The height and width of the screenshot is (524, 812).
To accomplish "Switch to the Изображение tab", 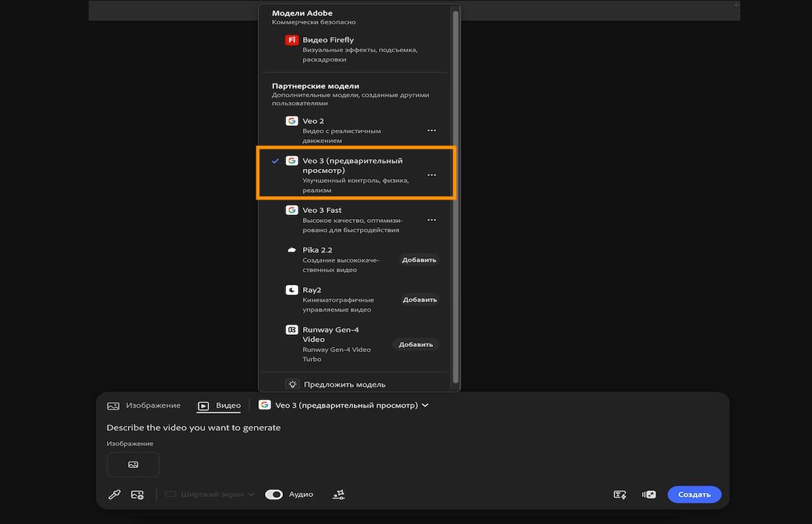I will 143,406.
